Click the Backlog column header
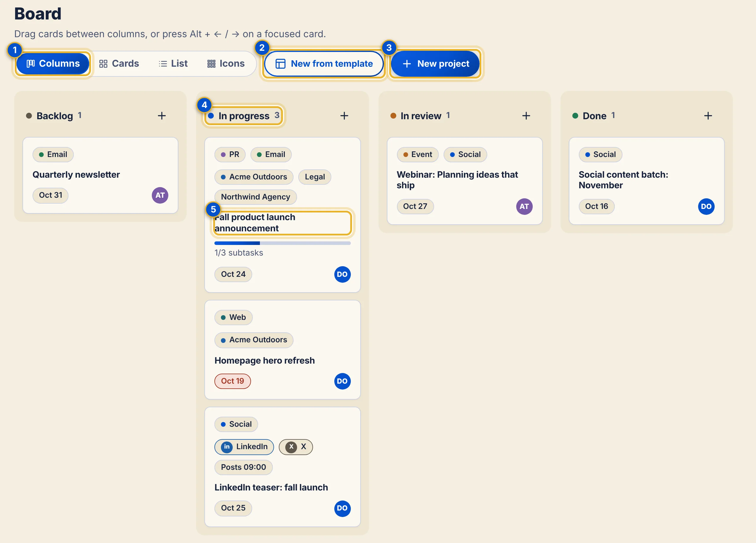Viewport: 756px width, 543px height. (54, 116)
